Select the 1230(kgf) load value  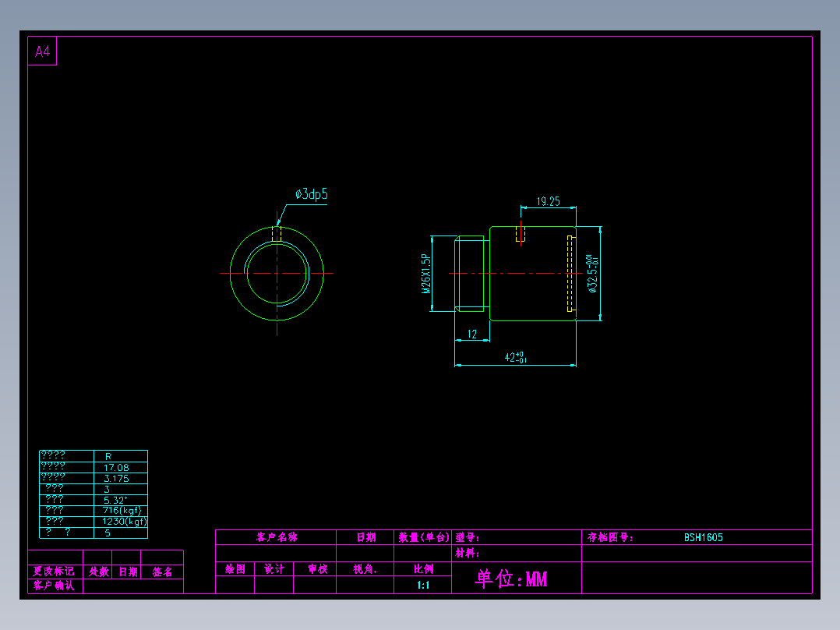coord(125,521)
